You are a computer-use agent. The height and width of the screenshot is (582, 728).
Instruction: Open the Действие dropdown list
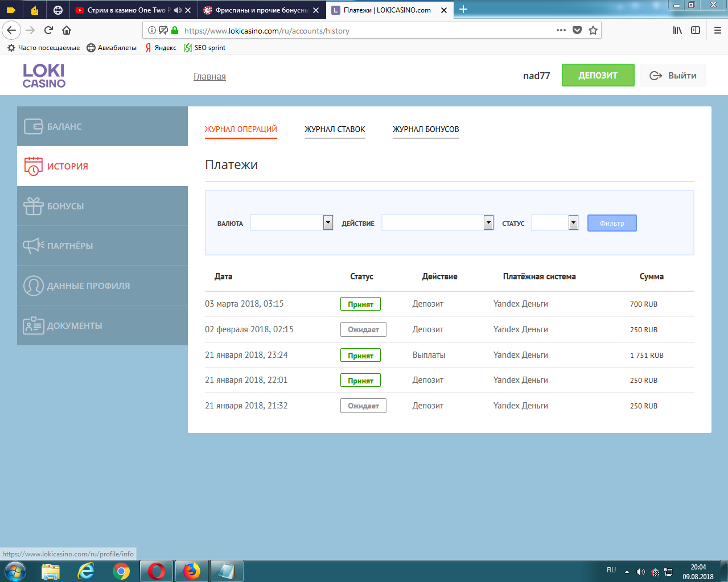click(x=488, y=223)
